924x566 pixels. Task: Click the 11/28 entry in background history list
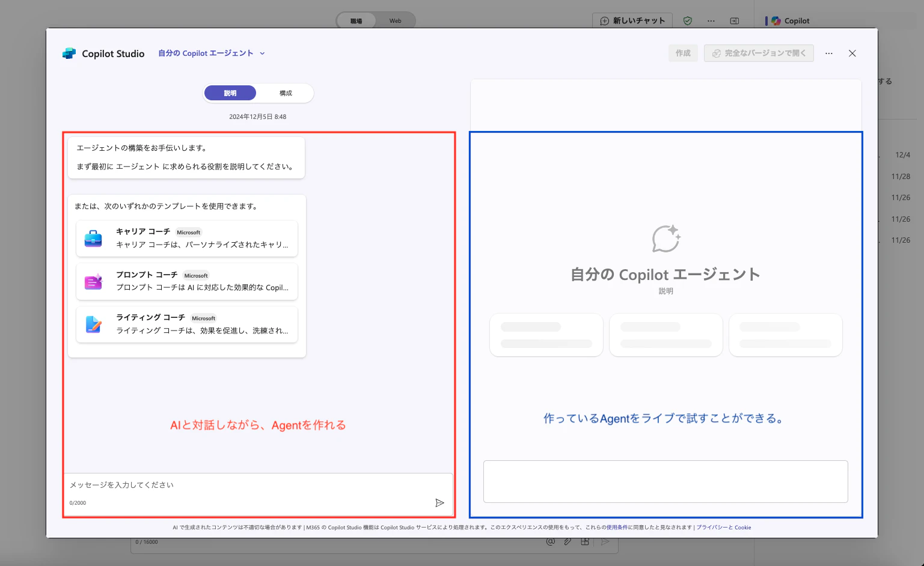pos(901,177)
